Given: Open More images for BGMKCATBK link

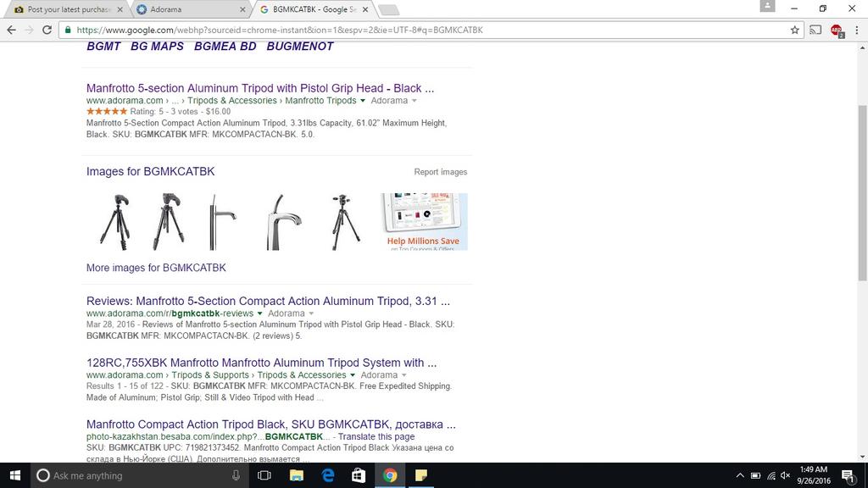Looking at the screenshot, I should coord(156,268).
